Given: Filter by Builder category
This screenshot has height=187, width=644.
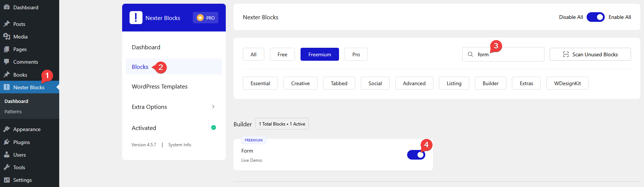Looking at the screenshot, I should click(490, 83).
